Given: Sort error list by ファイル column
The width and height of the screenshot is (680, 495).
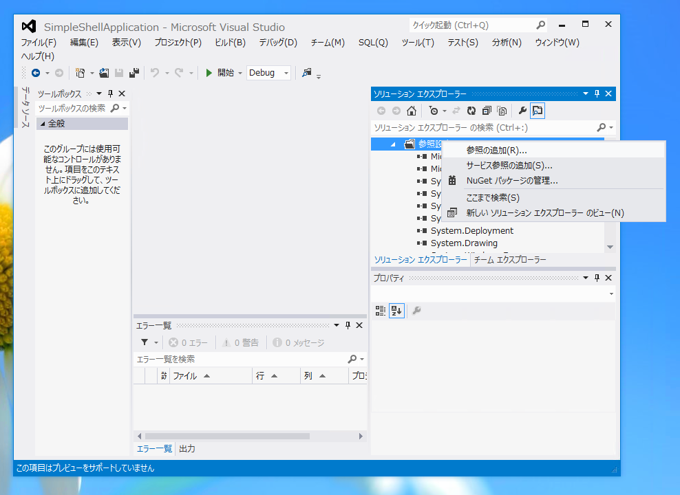Looking at the screenshot, I should click(211, 376).
